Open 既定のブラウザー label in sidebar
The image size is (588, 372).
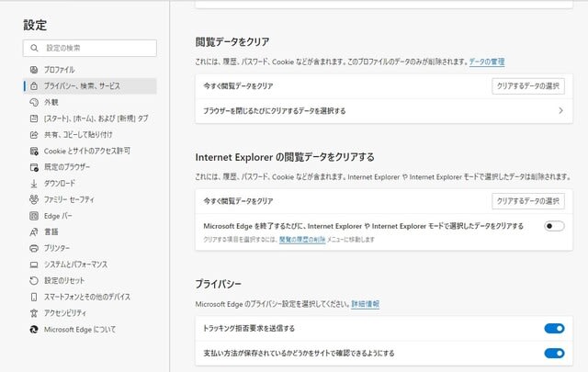67,167
